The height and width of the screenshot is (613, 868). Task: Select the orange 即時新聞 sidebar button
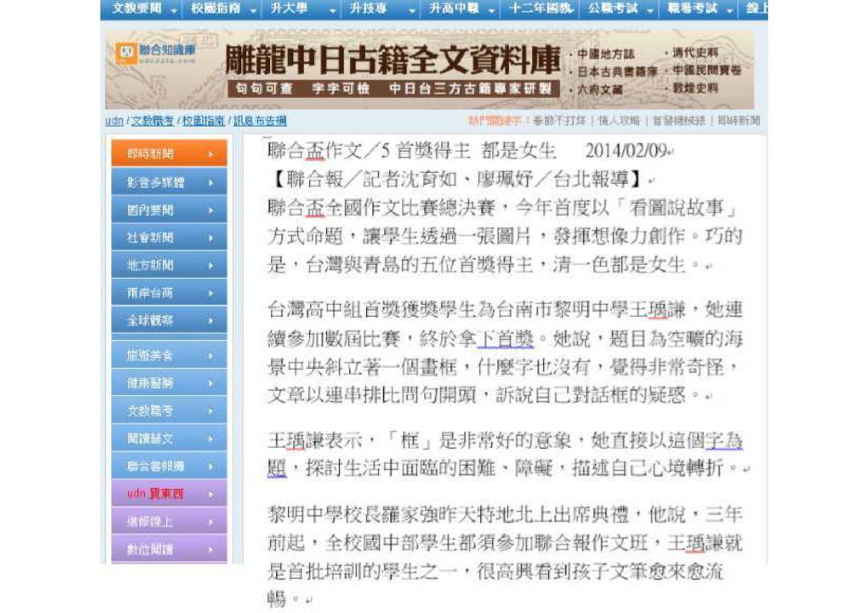pos(169,153)
